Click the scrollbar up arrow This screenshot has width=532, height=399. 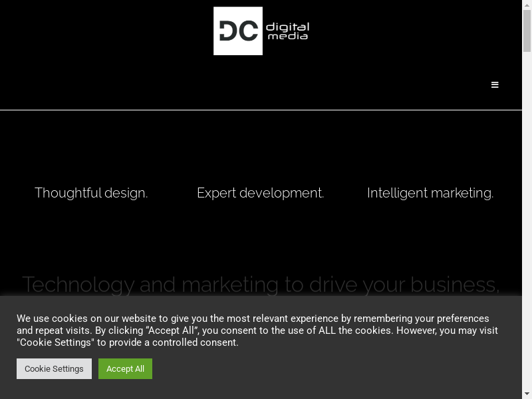pyautogui.click(x=527, y=5)
